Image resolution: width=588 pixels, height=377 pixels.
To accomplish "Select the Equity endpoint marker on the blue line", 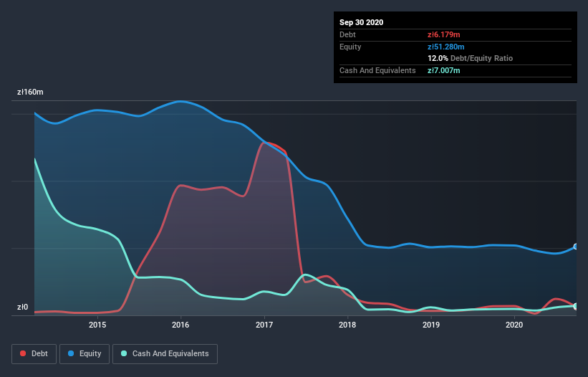I will pyautogui.click(x=576, y=247).
